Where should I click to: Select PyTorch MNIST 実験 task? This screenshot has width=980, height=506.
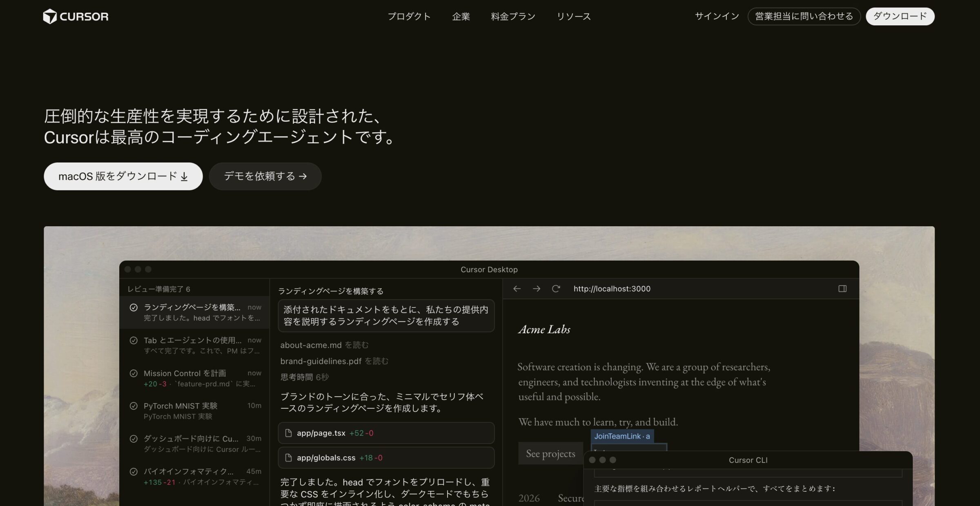coord(194,411)
